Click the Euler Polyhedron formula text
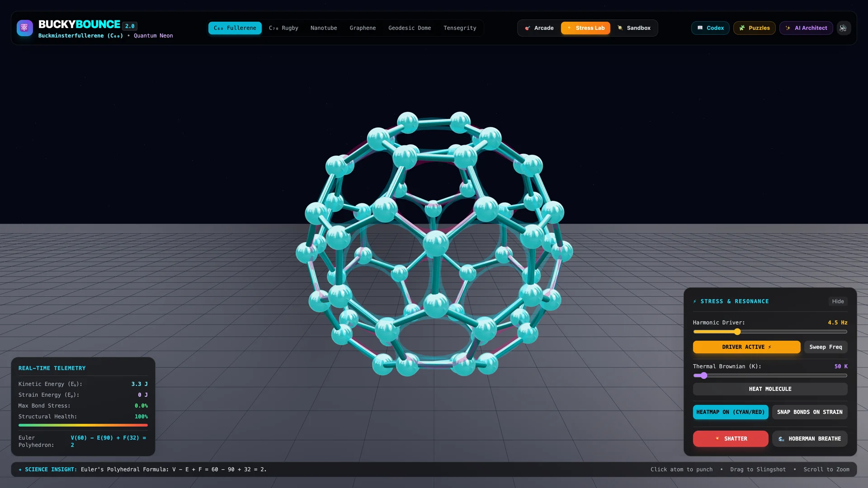868x488 pixels. [x=108, y=441]
